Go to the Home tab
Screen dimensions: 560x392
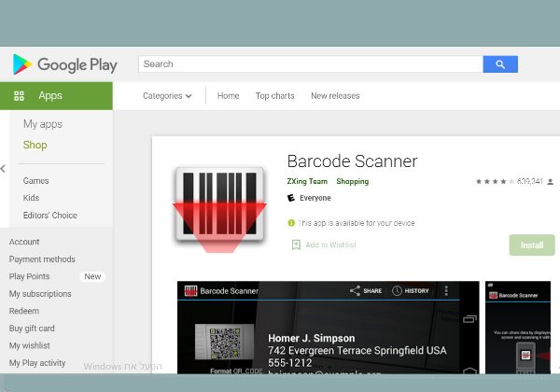[x=228, y=96]
